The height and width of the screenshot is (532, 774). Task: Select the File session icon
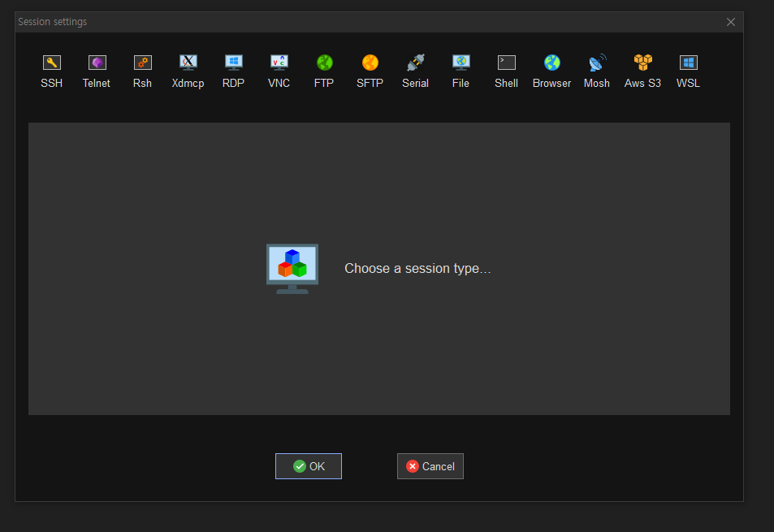[461, 71]
